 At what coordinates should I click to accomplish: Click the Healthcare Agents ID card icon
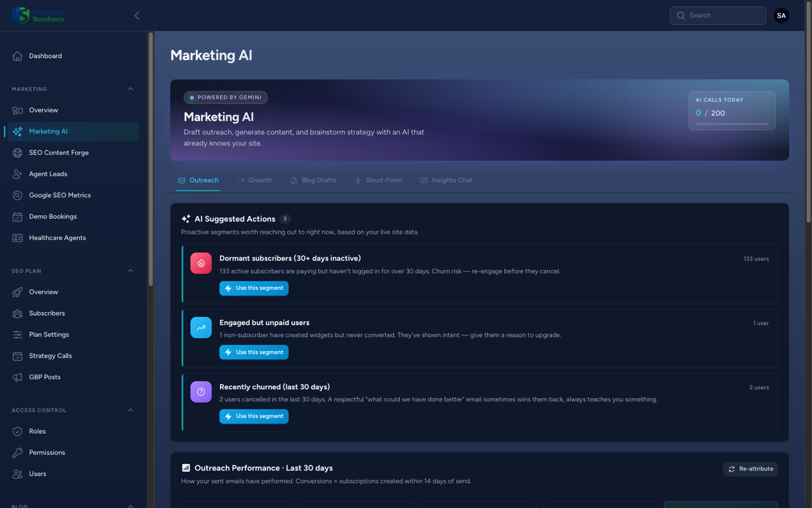pos(17,238)
